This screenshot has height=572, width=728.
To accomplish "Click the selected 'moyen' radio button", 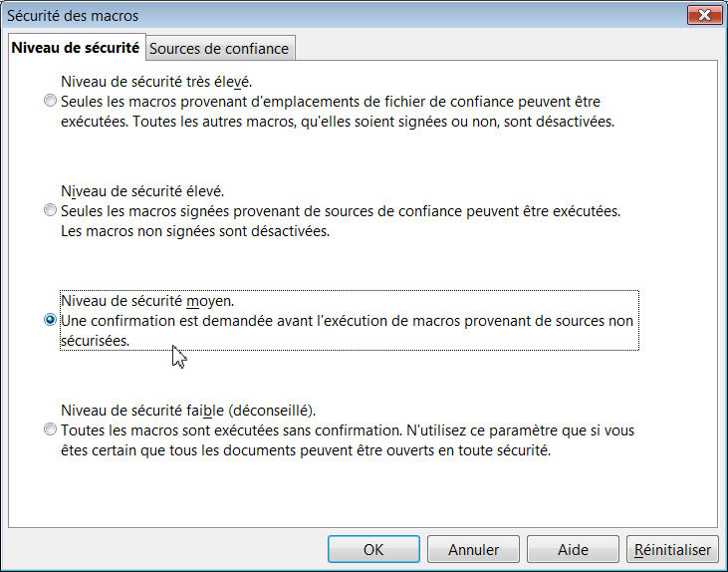I will click(50, 320).
